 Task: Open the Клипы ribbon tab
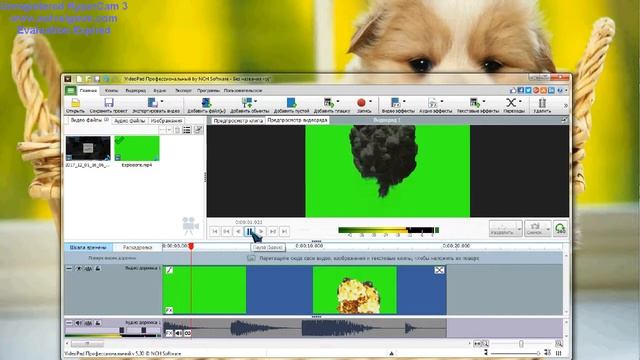tap(111, 91)
